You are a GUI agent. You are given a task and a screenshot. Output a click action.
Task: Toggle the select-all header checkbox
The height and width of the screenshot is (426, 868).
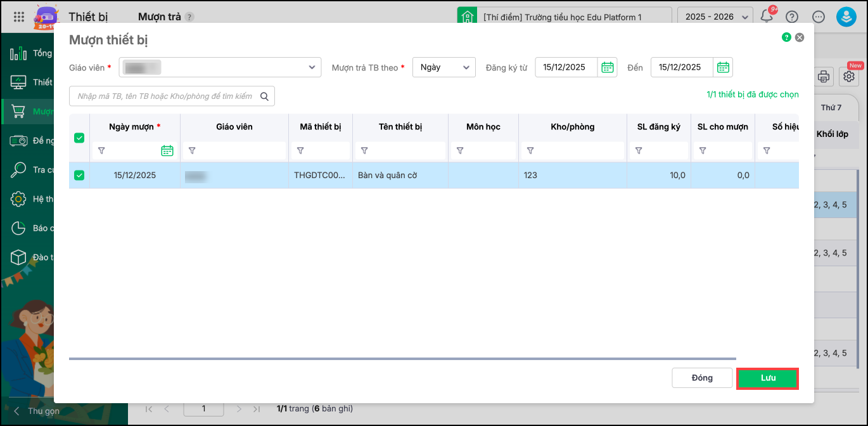[79, 138]
